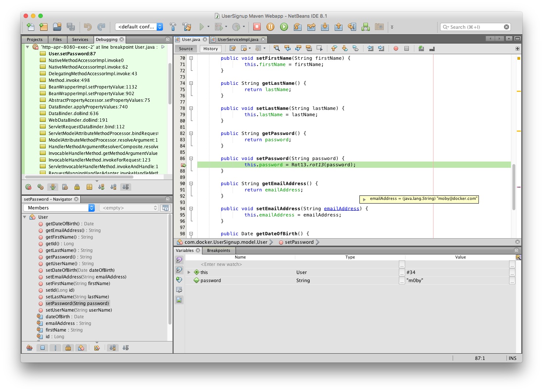The width and height of the screenshot is (543, 392).
Task: Click the Undo arrow in toolbar
Action: coord(88,27)
